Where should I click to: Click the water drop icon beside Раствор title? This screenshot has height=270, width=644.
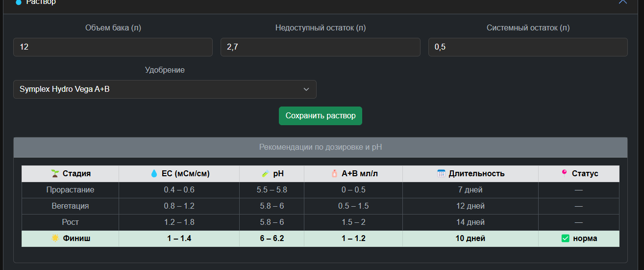click(x=19, y=2)
